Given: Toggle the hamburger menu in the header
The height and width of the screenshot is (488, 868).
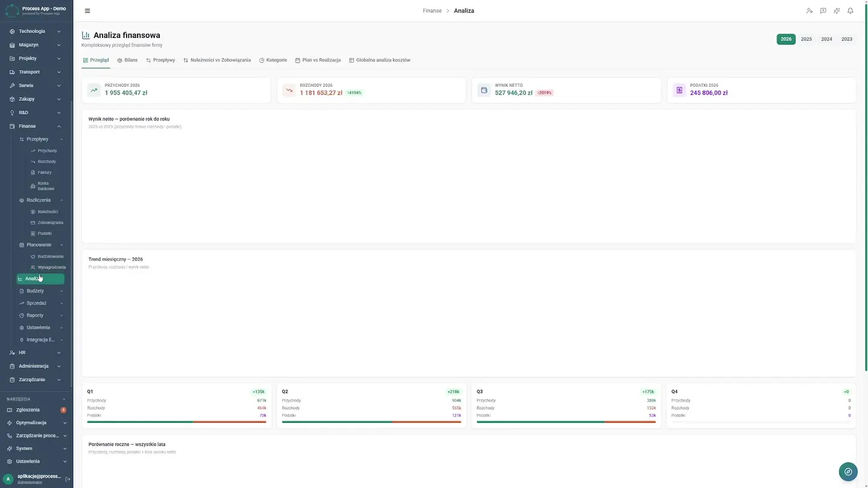Looking at the screenshot, I should [x=87, y=11].
